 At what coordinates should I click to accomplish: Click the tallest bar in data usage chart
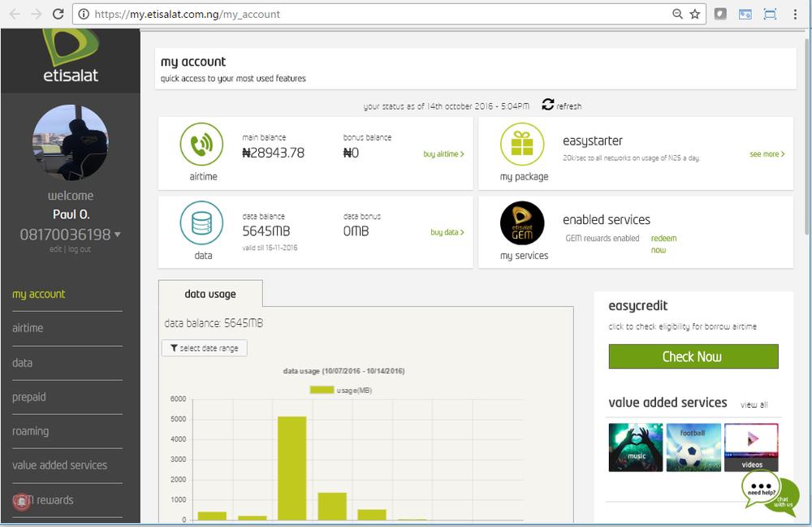pyautogui.click(x=292, y=468)
